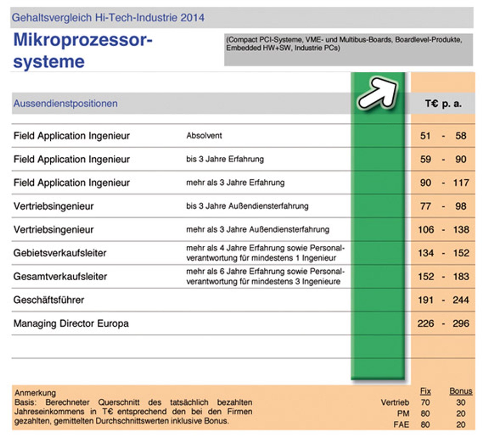Click Bonus value '30' for Vertrieb

461,402
